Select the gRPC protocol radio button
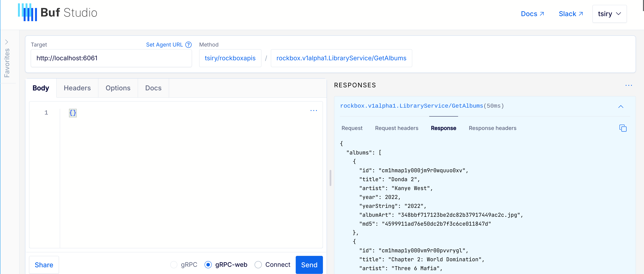 174,264
